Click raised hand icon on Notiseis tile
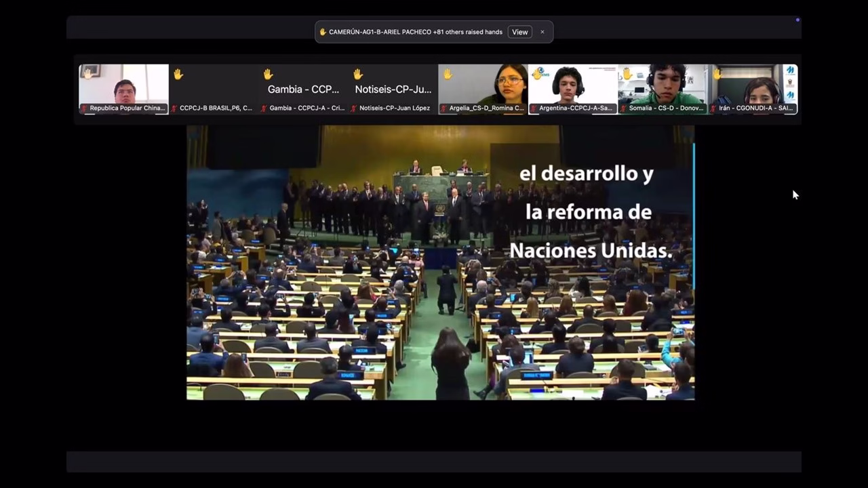The width and height of the screenshot is (868, 488). point(358,74)
